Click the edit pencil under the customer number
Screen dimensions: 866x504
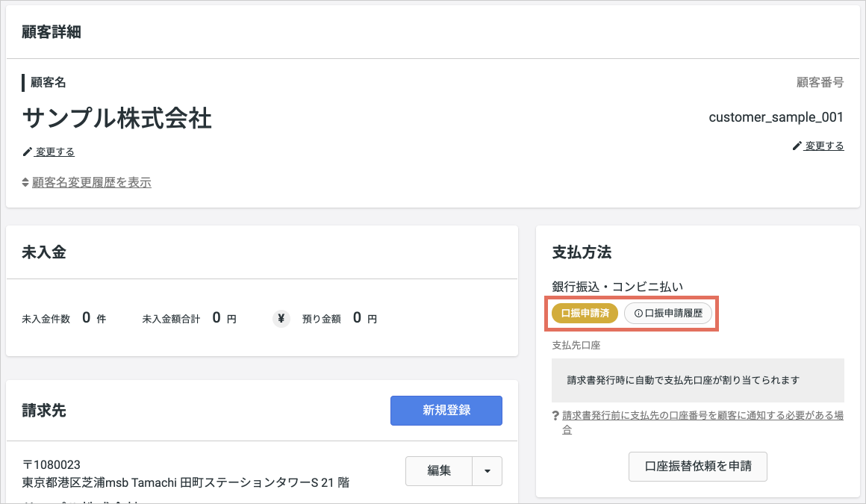(797, 146)
